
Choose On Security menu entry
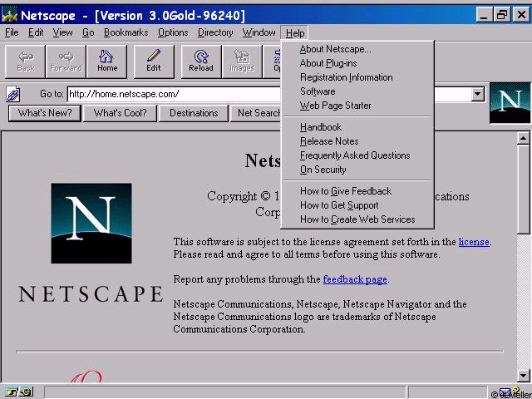pyautogui.click(x=357, y=170)
